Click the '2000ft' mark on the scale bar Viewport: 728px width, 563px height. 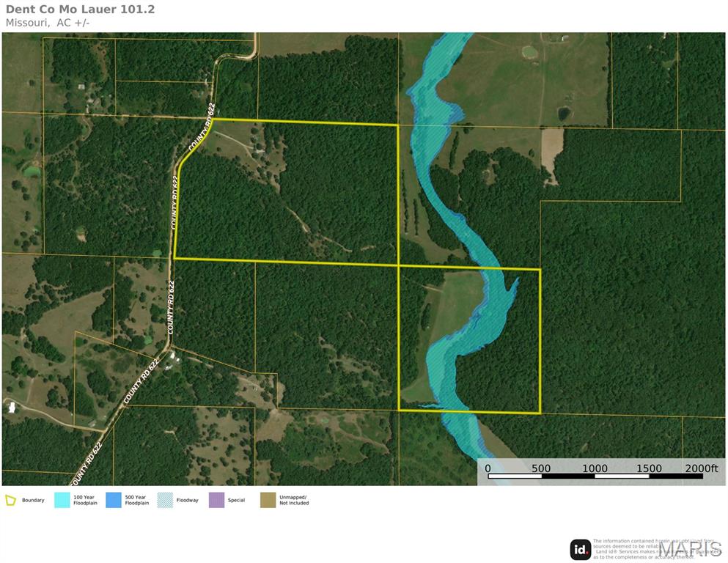pyautogui.click(x=702, y=468)
